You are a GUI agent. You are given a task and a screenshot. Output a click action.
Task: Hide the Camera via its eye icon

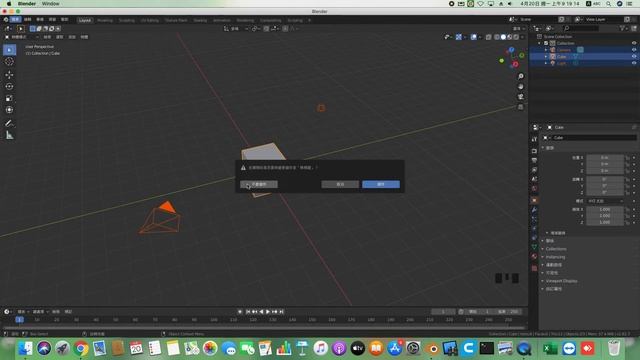[x=634, y=50]
